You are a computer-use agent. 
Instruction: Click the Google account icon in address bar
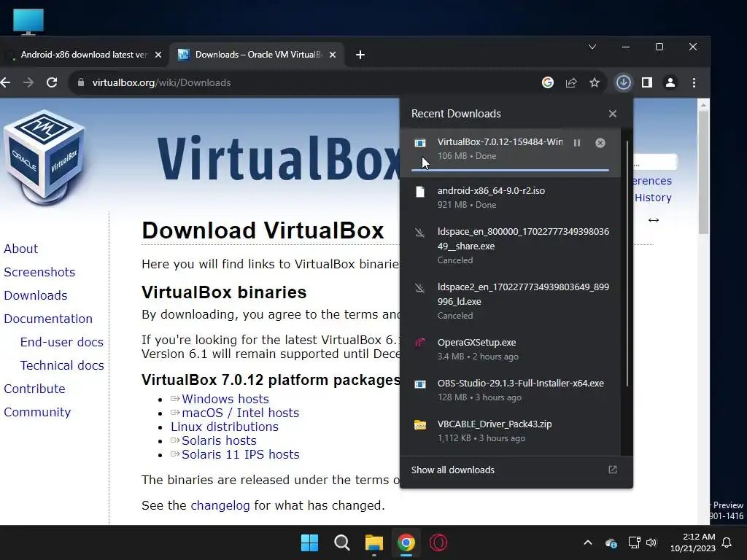pyautogui.click(x=548, y=82)
